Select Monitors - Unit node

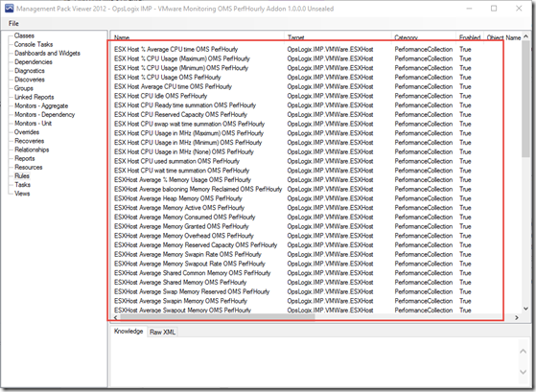click(33, 124)
